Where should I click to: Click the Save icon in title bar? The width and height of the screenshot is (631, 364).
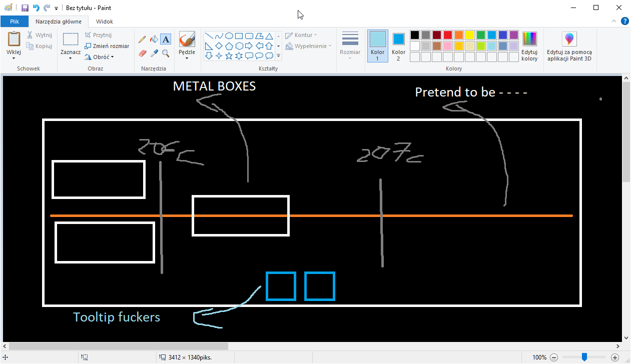pos(25,8)
